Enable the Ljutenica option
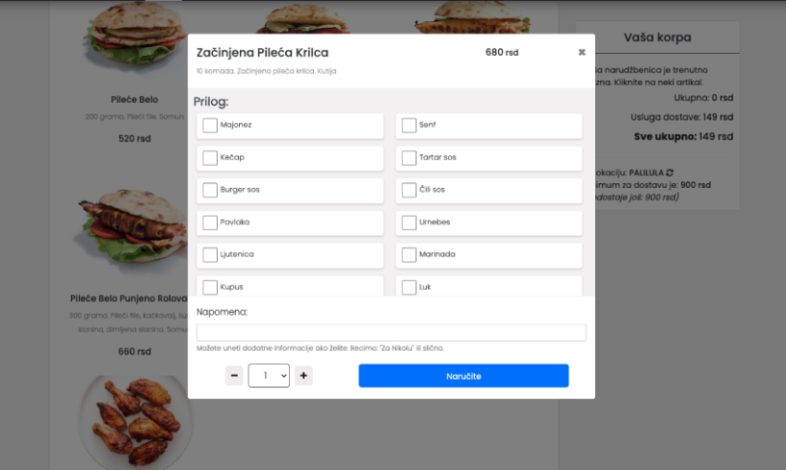The width and height of the screenshot is (786, 470). pos(210,254)
